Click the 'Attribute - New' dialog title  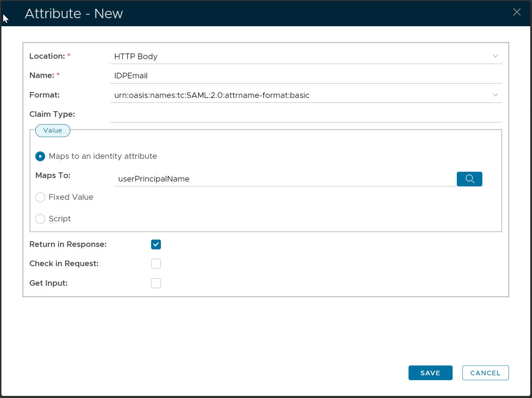(74, 14)
